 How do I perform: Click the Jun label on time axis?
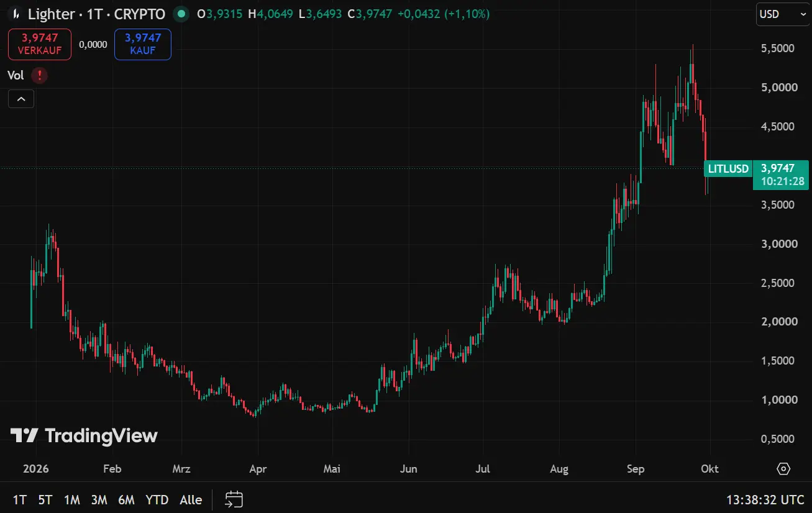[410, 469]
